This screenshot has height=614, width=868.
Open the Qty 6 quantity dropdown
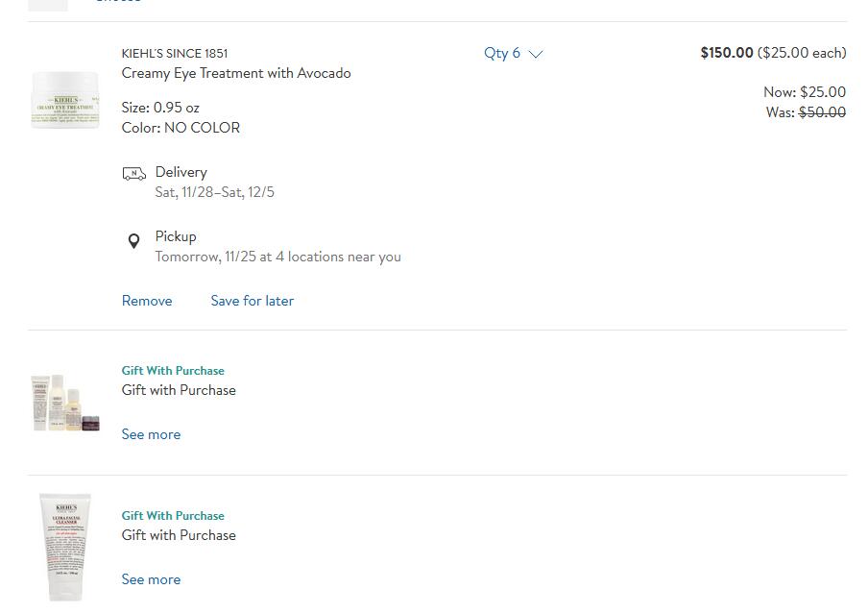click(513, 53)
